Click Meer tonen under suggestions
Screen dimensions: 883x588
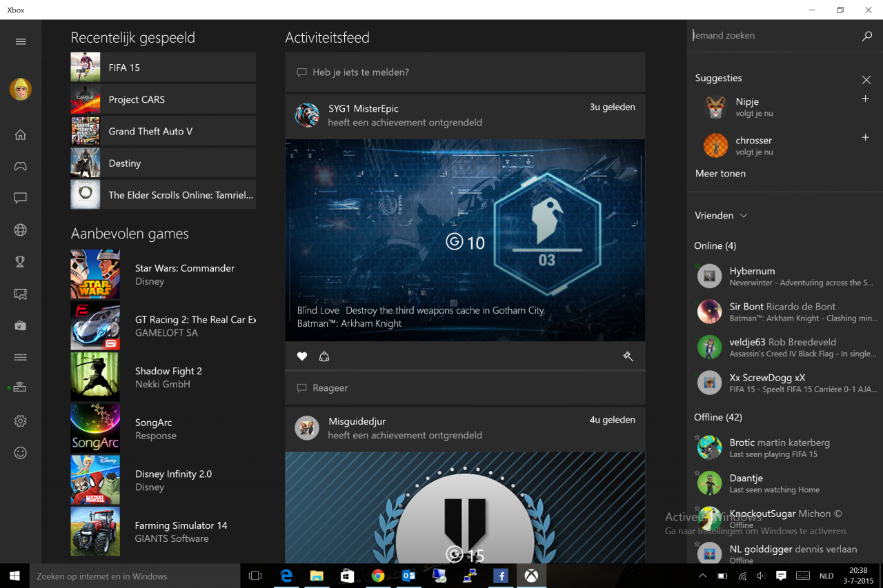point(720,174)
